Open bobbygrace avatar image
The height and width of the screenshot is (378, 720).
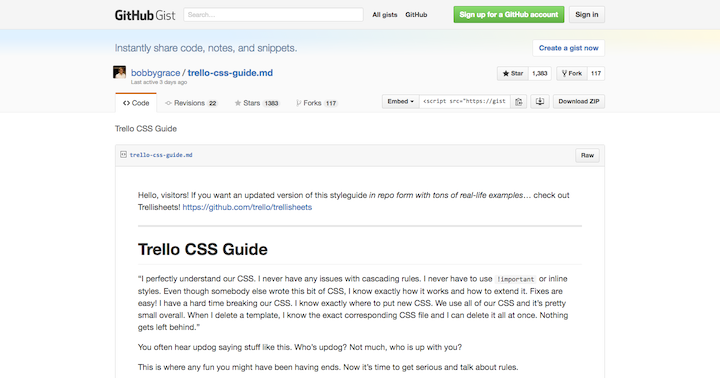click(x=119, y=72)
